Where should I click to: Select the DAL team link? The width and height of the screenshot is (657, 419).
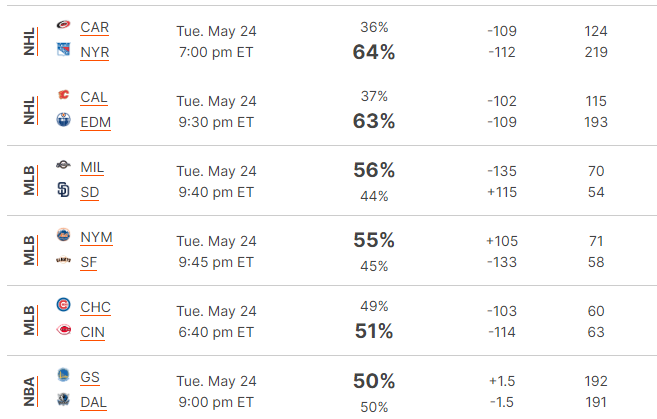pos(93,402)
